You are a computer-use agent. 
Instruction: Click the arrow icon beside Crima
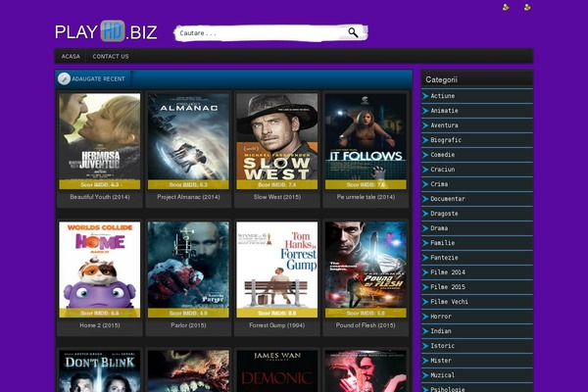click(425, 184)
